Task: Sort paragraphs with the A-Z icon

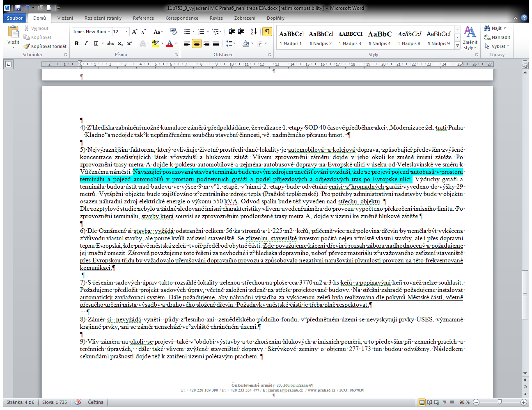Action: 253,32
